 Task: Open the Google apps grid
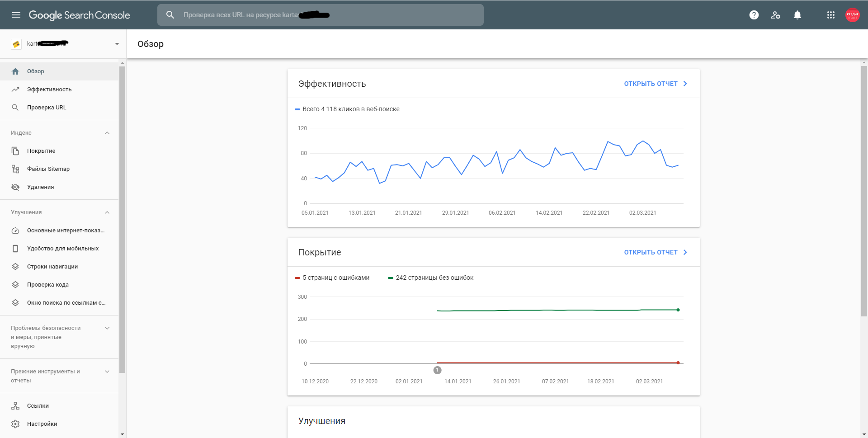(x=830, y=15)
